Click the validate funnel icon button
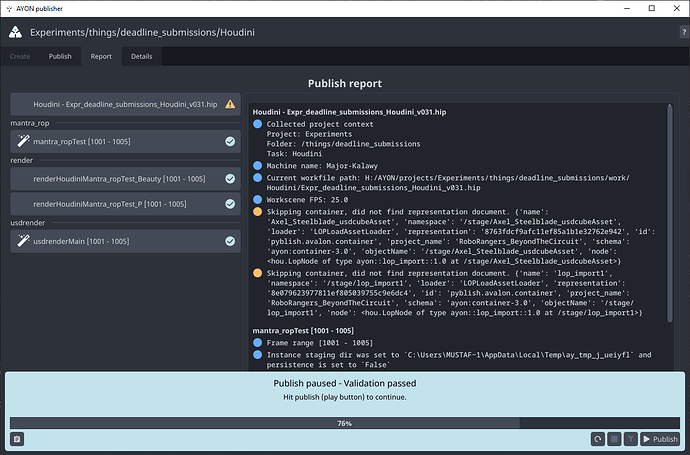690x455 pixels. click(x=631, y=439)
